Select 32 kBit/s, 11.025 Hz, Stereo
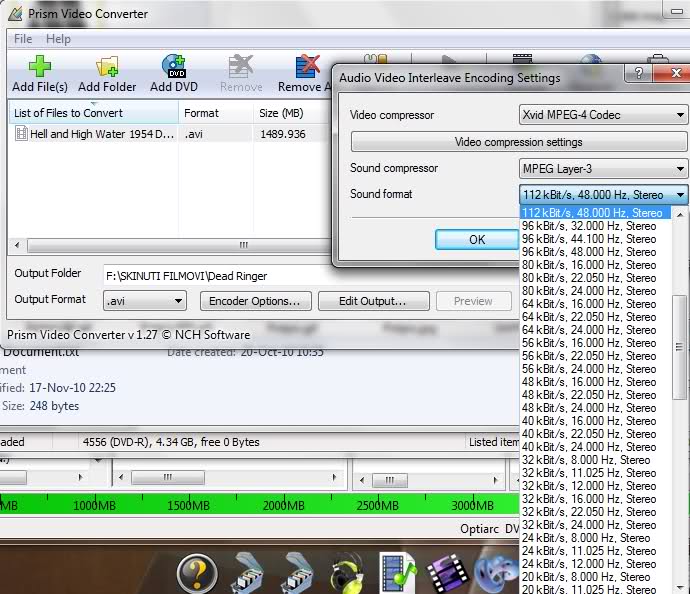Screen dimensions: 690x594 595,473
